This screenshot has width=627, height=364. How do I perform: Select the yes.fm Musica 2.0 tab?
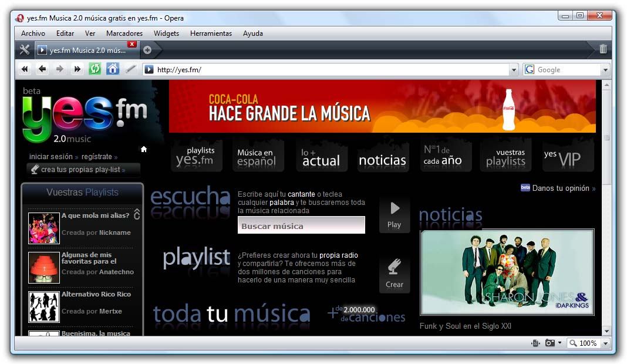tap(87, 50)
